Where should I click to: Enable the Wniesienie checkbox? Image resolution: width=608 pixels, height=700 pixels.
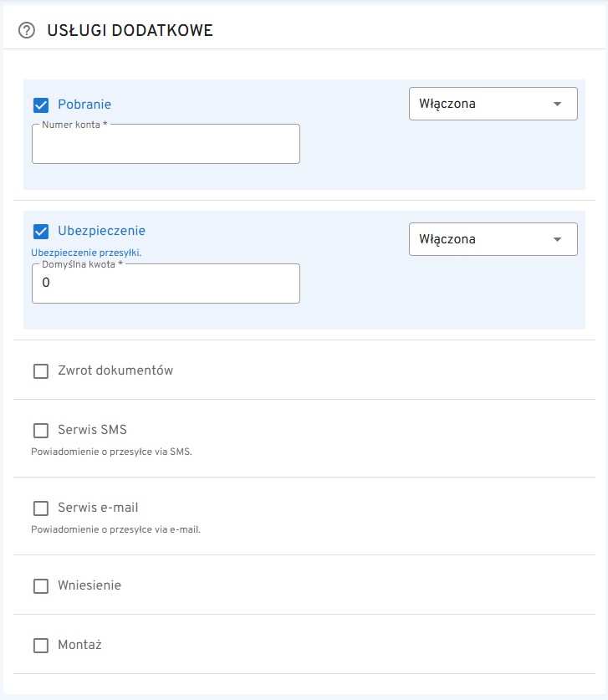pos(41,586)
